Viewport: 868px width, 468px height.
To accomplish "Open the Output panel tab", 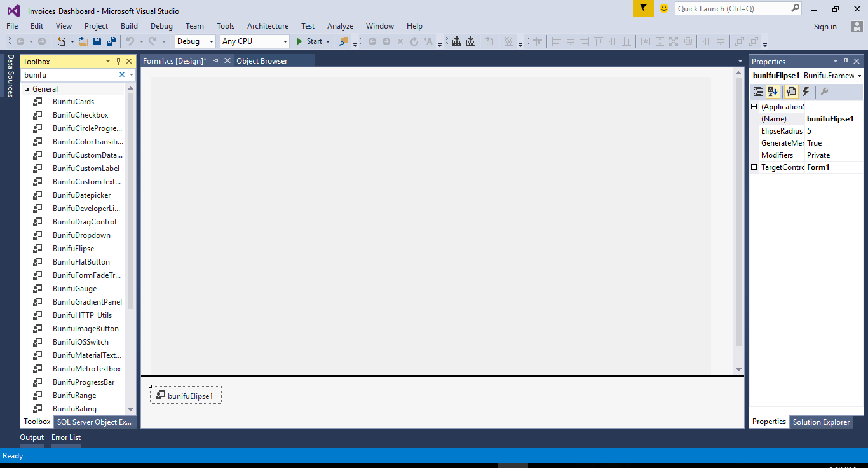I will (32, 437).
